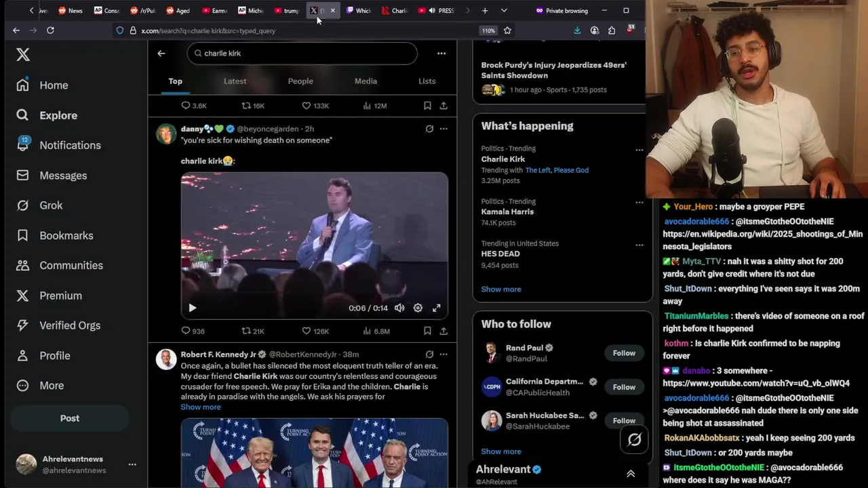Switch to the Media tab
The image size is (868, 488).
click(x=366, y=81)
